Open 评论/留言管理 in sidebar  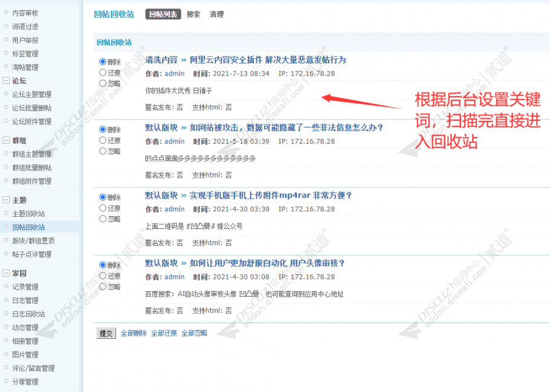pyautogui.click(x=33, y=368)
